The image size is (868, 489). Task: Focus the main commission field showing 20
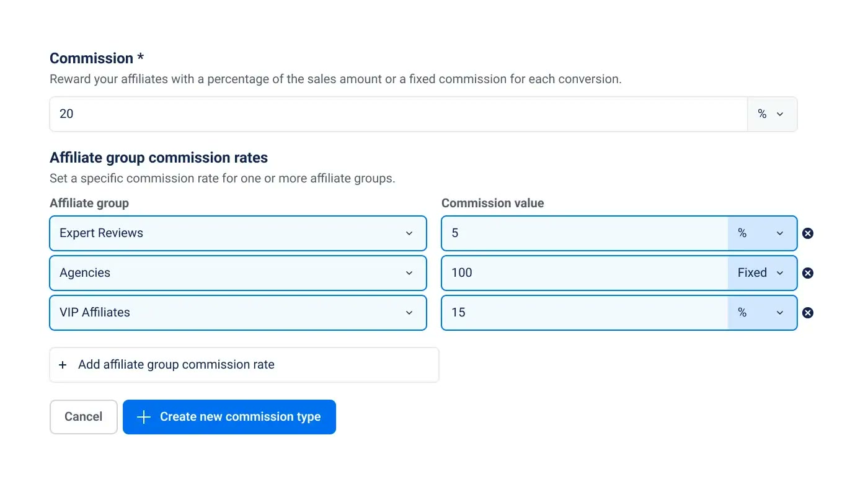[399, 114]
